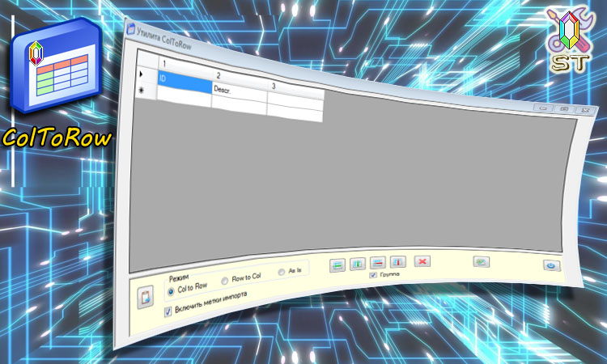Toggle the Включить метки импорта checkbox

168,311
